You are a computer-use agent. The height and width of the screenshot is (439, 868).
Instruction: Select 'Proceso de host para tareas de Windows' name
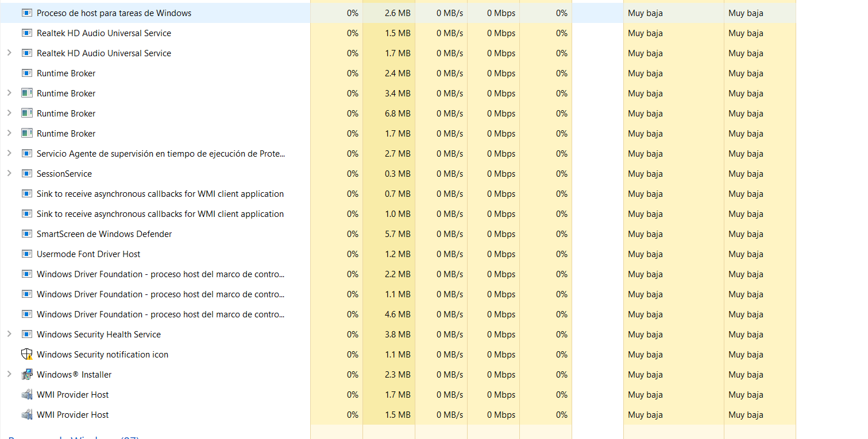click(114, 13)
